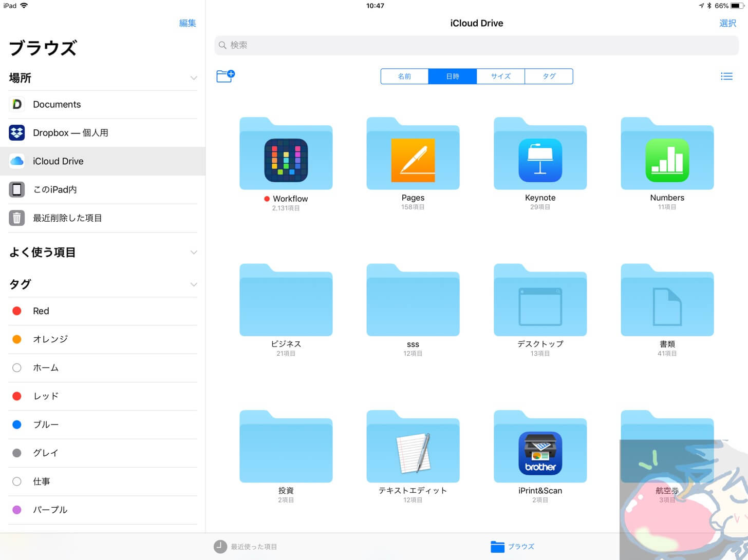
Task: Filter by the レッド tag
Action: tap(103, 396)
